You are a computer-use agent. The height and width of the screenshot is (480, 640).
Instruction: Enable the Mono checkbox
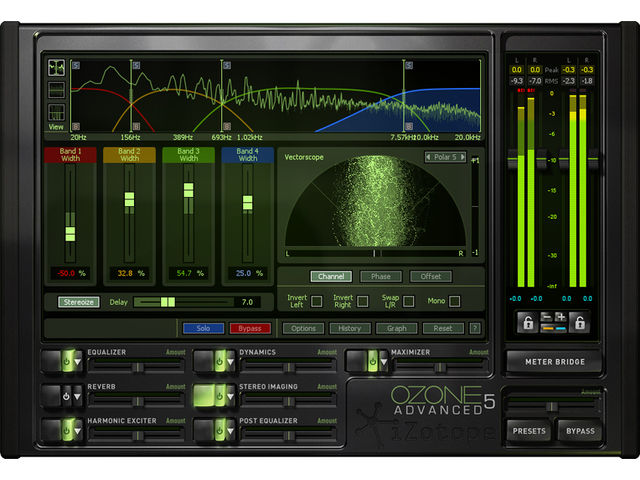tap(455, 302)
